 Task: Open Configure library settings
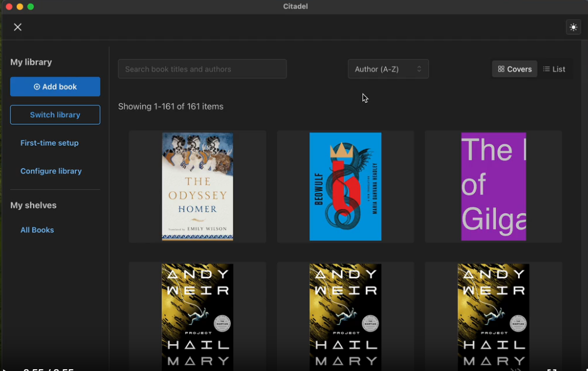point(51,171)
